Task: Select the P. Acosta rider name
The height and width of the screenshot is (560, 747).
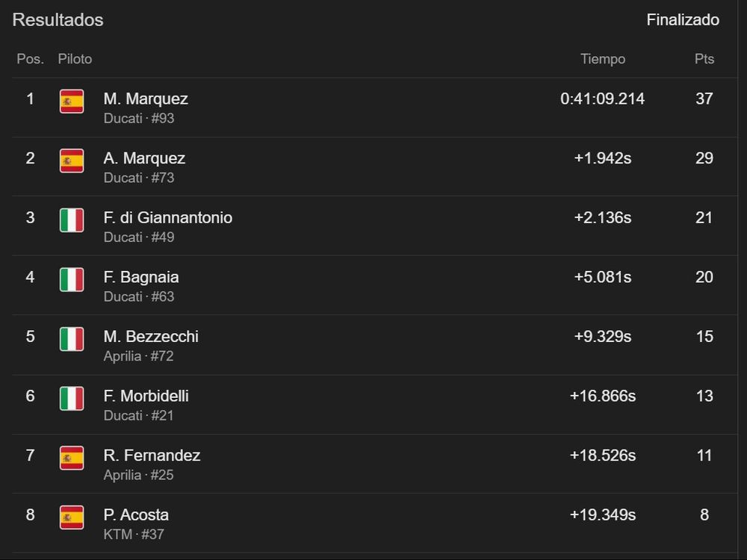Action: [136, 514]
